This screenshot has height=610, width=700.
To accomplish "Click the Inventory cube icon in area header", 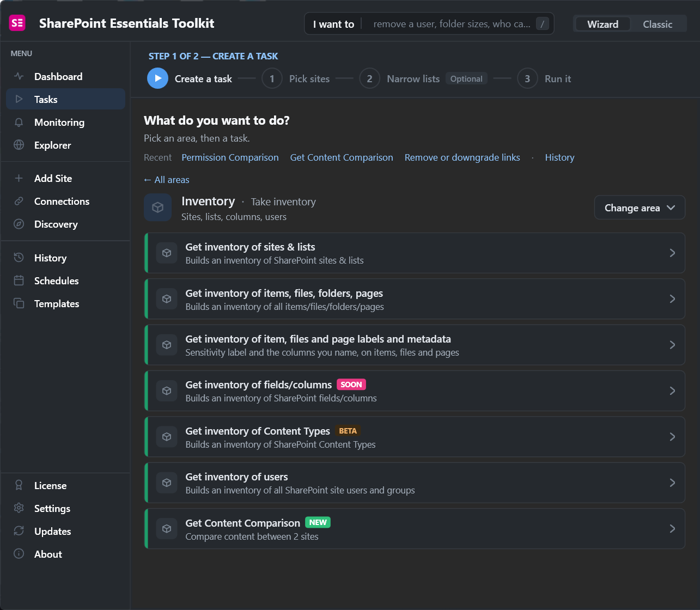I will (x=158, y=208).
